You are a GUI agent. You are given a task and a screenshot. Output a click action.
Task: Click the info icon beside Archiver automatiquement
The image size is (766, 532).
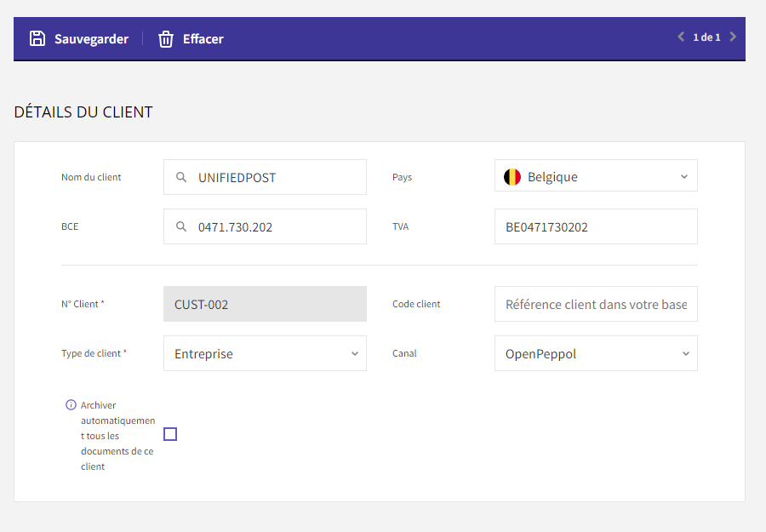(x=71, y=404)
